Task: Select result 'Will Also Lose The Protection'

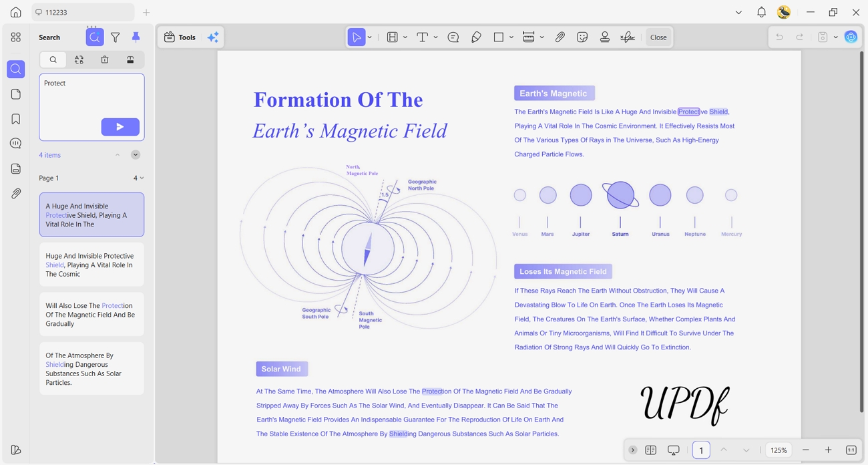Action: pos(91,314)
